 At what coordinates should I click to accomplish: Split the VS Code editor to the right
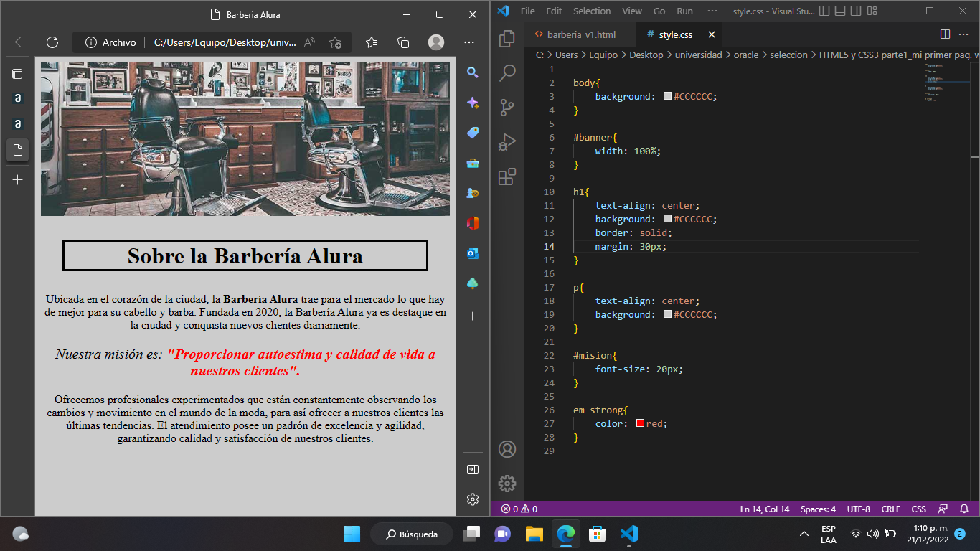pos(945,34)
